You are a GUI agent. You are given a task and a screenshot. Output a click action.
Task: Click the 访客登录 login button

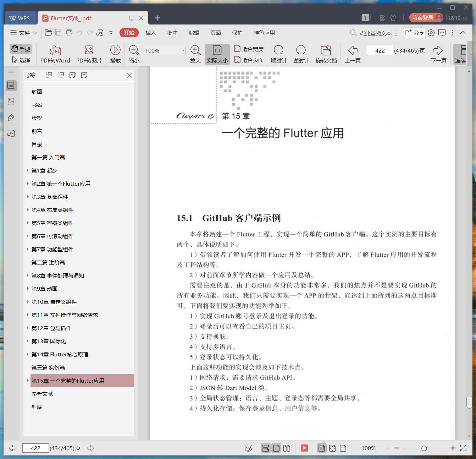pos(426,18)
